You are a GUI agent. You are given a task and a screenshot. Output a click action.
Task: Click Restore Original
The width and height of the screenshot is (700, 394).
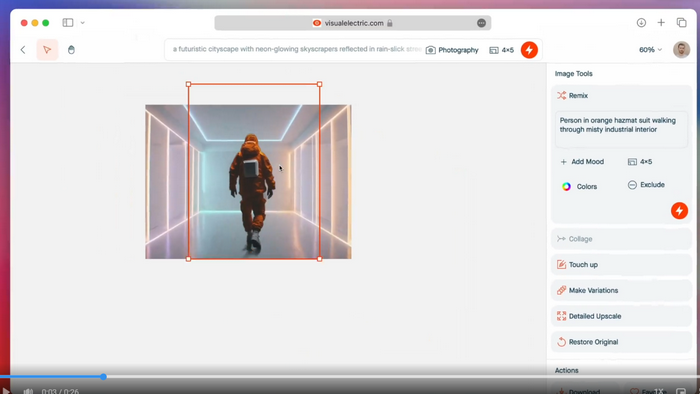(621, 342)
